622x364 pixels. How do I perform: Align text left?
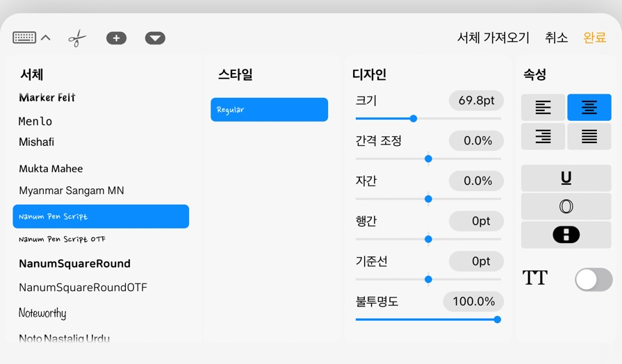(543, 108)
